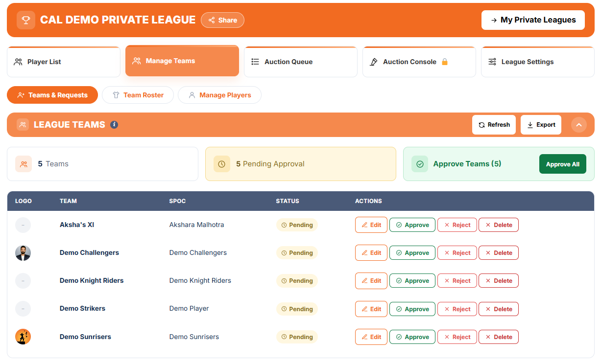Click the Demo Sunrisers team name
This screenshot has width=601, height=364.
click(85, 337)
